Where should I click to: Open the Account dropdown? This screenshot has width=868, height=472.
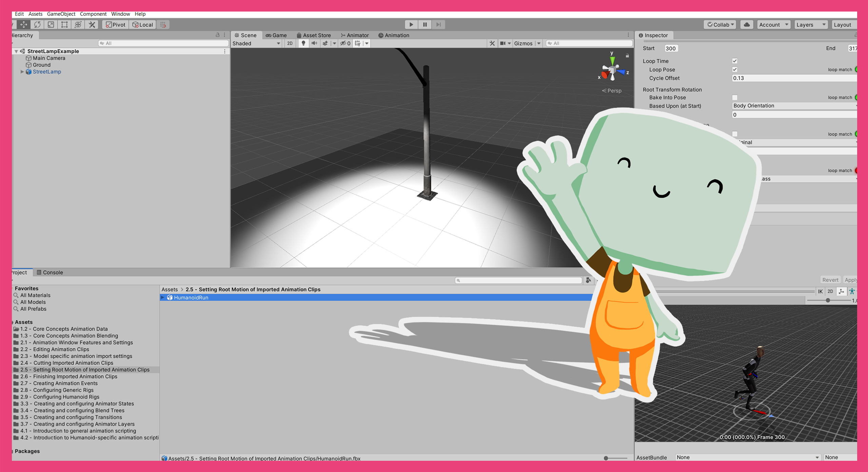tap(774, 25)
